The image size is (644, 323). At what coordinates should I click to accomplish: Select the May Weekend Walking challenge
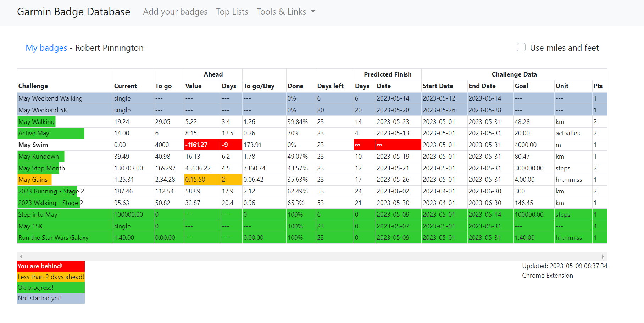point(50,98)
